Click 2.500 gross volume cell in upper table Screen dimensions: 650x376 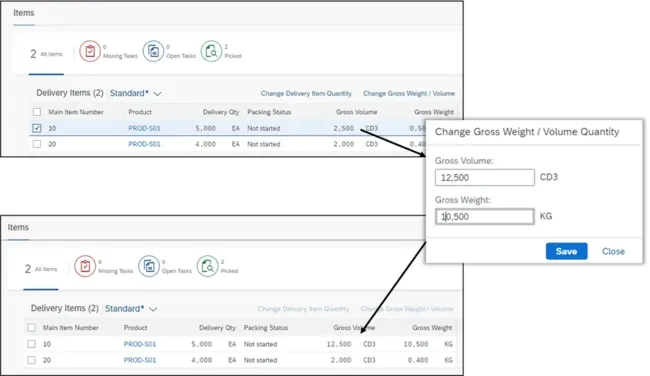[x=344, y=128]
